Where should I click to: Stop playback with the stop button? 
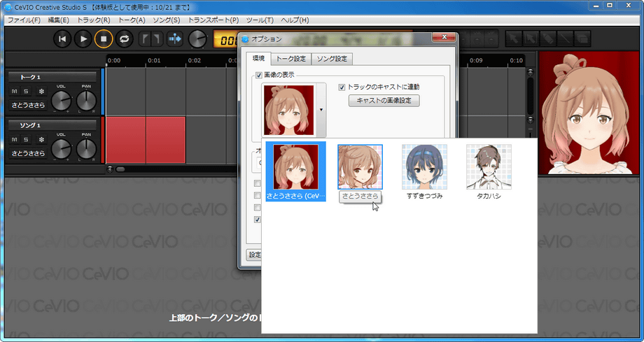104,39
